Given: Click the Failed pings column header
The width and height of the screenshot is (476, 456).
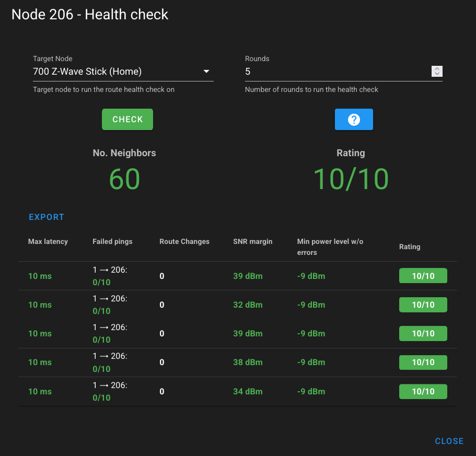Looking at the screenshot, I should click(112, 241).
